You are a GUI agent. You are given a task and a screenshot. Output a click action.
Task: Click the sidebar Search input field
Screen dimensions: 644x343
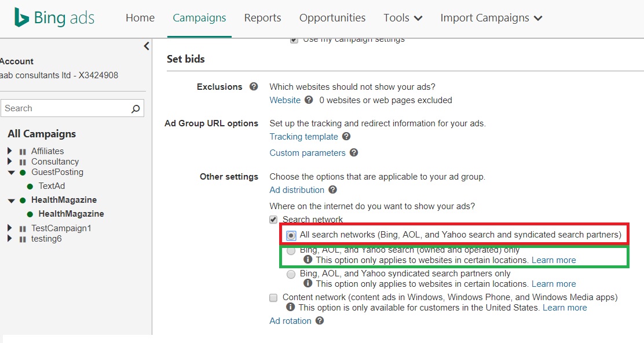[72, 108]
